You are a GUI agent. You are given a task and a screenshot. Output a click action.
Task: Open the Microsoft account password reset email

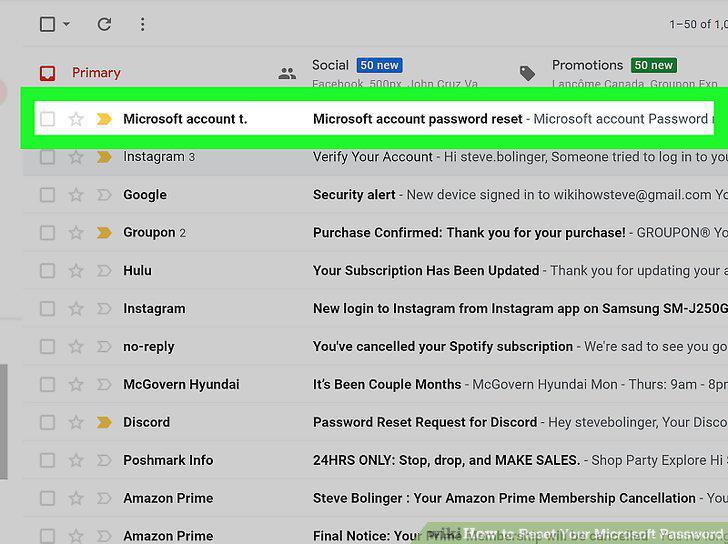374,119
